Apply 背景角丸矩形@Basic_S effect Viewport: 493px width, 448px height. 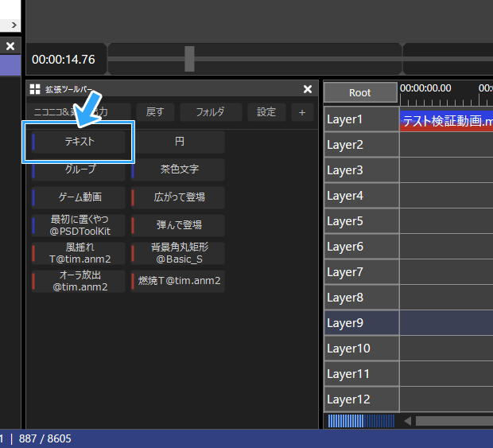(178, 253)
